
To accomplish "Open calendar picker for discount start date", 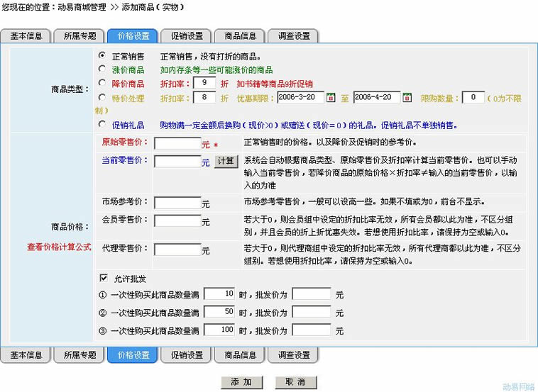I will (331, 98).
